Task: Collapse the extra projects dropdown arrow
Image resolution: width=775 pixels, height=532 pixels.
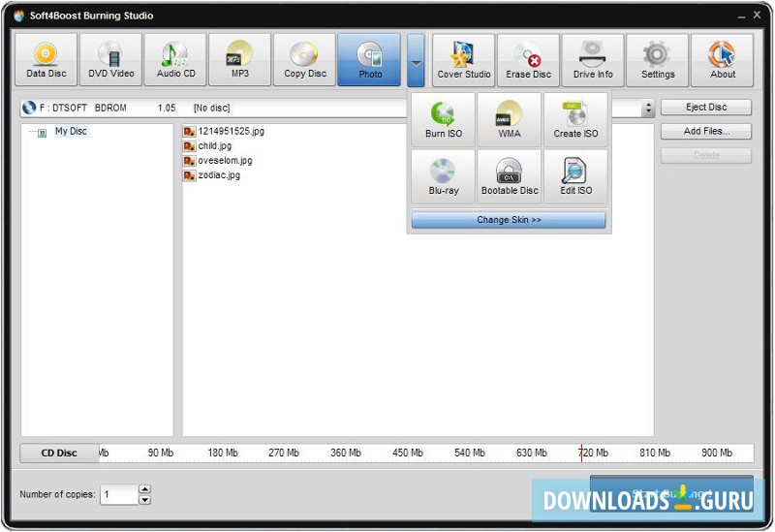Action: tap(416, 61)
